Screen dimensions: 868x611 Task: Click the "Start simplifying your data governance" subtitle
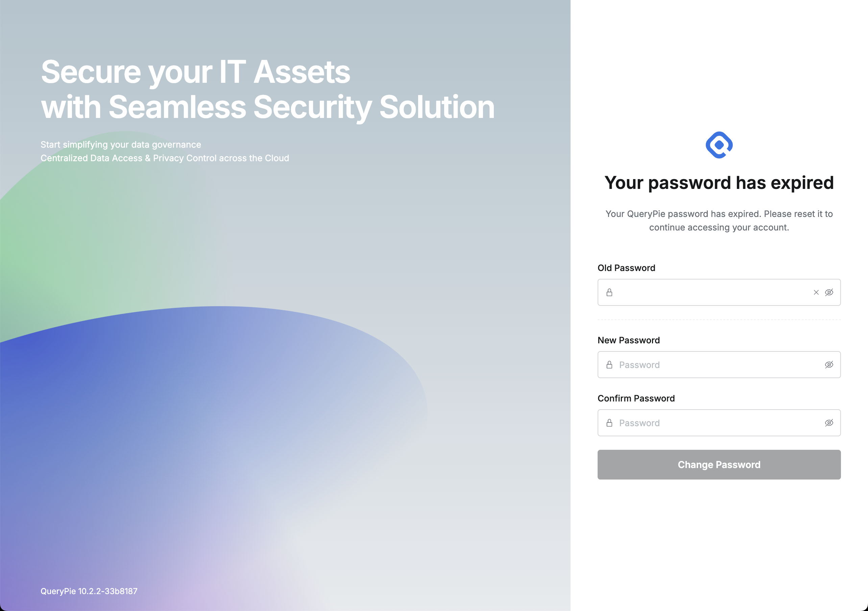coord(121,144)
